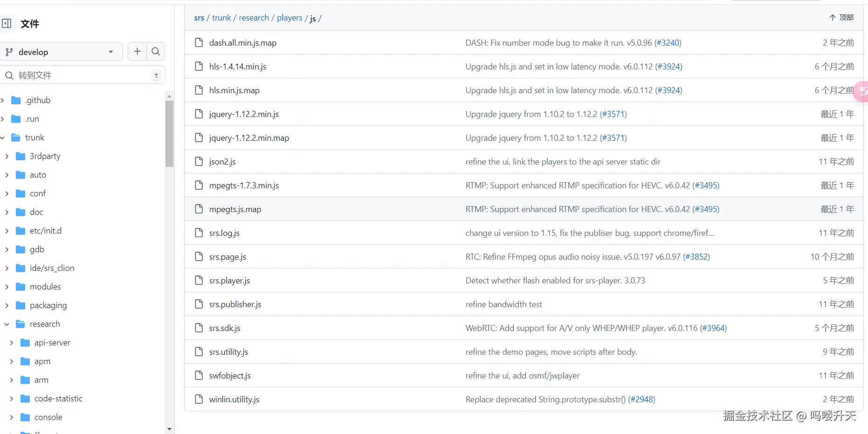Click file icon next to srs.sdk.js

[x=199, y=328]
